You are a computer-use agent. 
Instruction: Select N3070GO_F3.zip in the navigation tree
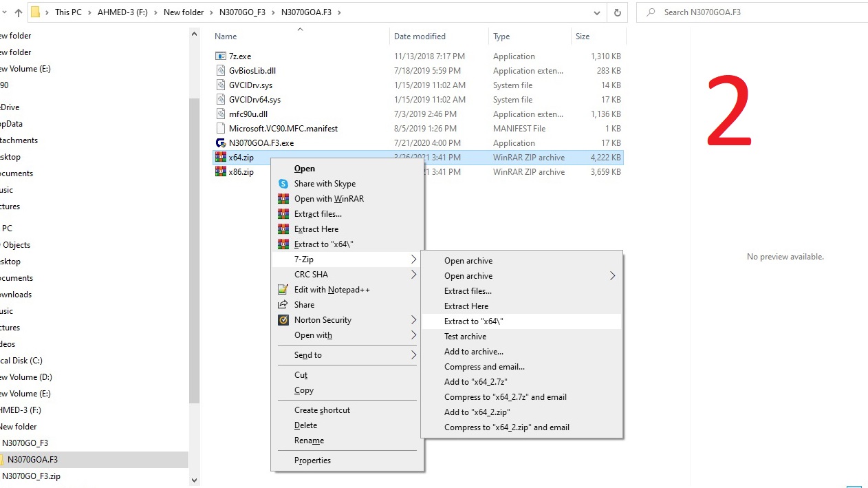click(31, 476)
